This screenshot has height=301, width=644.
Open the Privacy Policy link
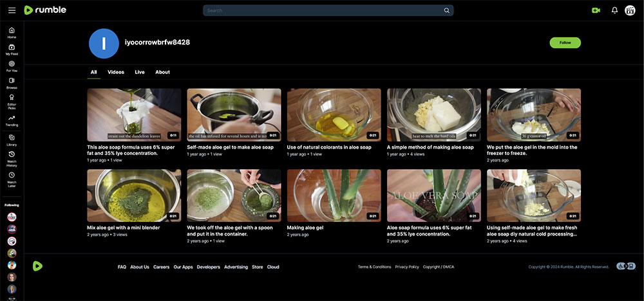407,267
